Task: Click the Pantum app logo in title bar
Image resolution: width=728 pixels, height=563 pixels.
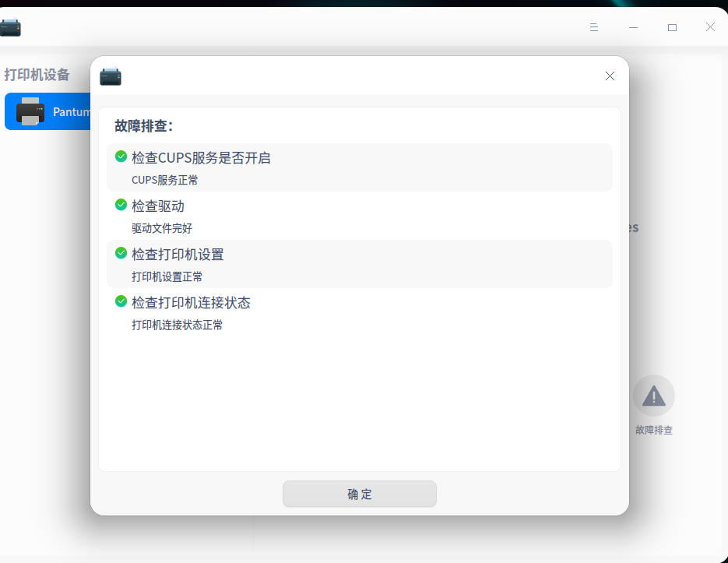Action: 11,27
